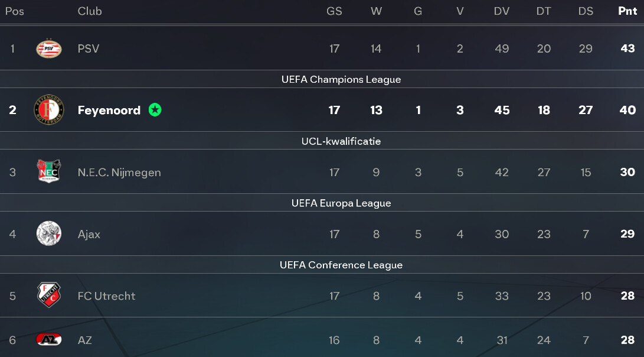Click the DV column header
644x357 pixels.
pos(502,11)
